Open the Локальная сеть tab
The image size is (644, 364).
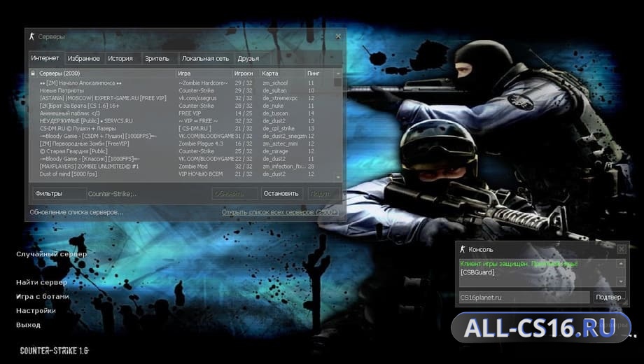[205, 58]
